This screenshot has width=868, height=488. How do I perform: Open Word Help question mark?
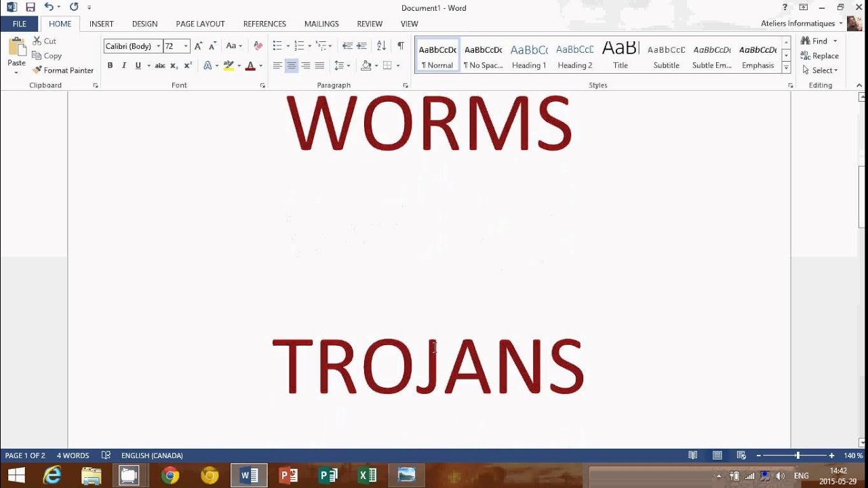[x=785, y=7]
